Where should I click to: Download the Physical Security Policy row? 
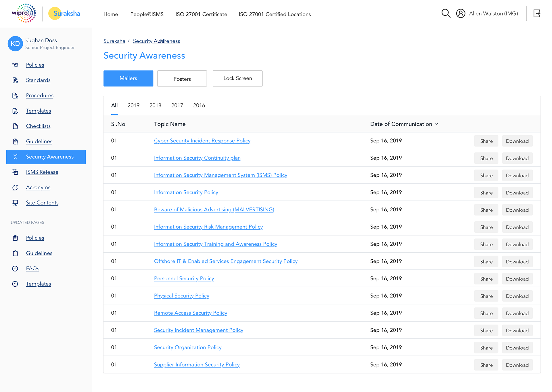point(517,296)
